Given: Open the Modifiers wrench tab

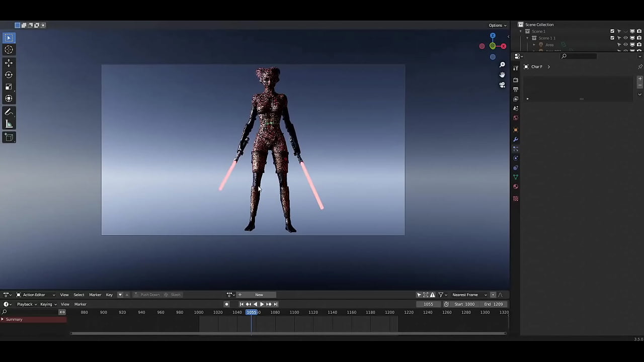Looking at the screenshot, I should click(516, 140).
